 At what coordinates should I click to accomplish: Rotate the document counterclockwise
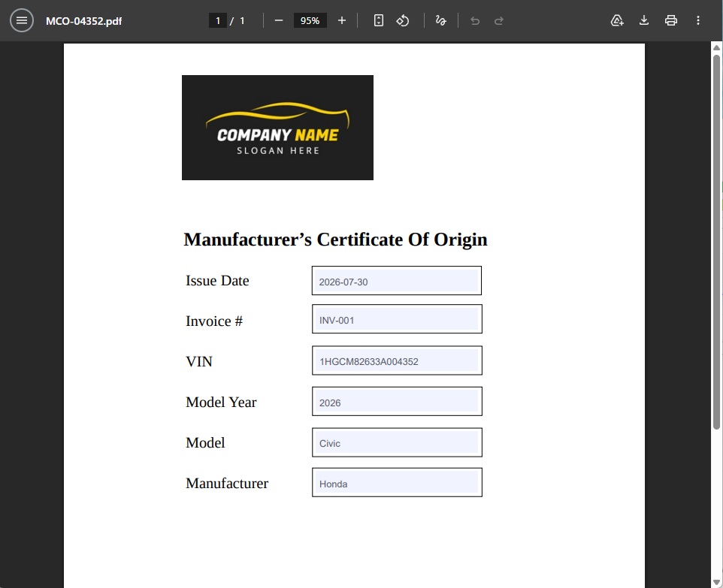[x=403, y=21]
